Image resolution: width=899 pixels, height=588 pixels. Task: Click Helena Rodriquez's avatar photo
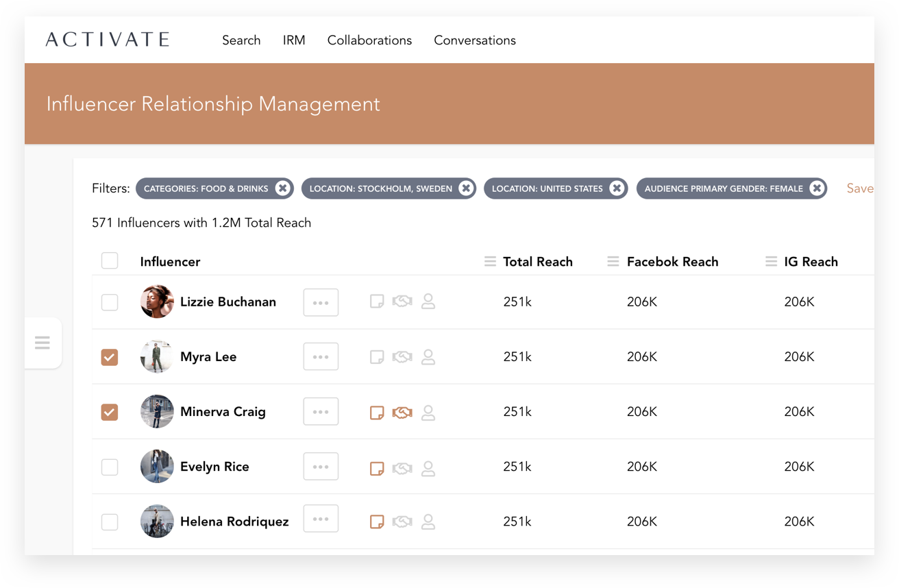pos(157,522)
